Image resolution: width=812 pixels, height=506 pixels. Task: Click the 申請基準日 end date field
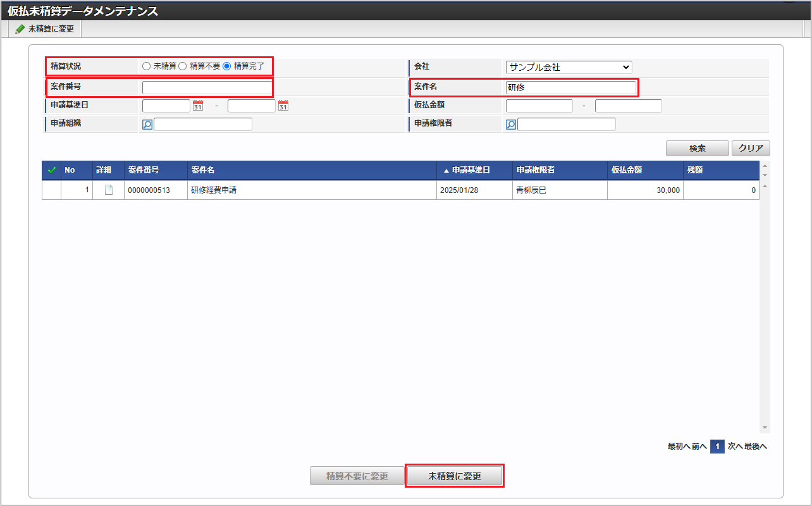click(x=252, y=106)
